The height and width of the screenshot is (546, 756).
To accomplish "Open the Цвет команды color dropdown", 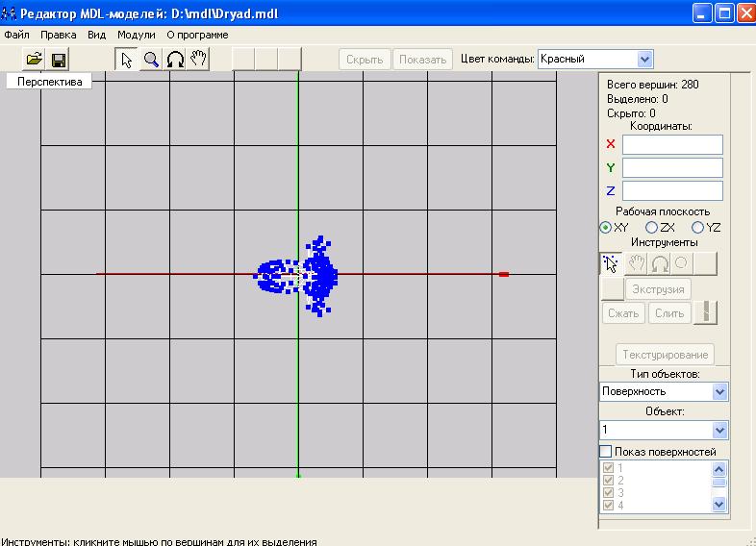I will [644, 60].
